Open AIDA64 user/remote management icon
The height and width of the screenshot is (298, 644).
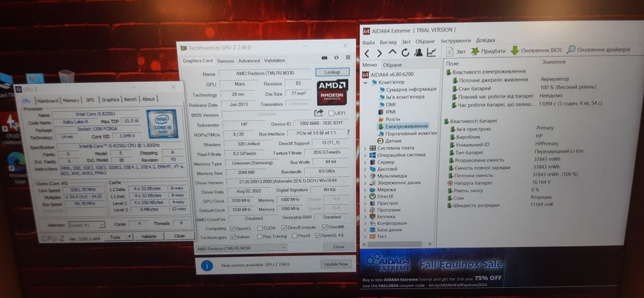(419, 52)
